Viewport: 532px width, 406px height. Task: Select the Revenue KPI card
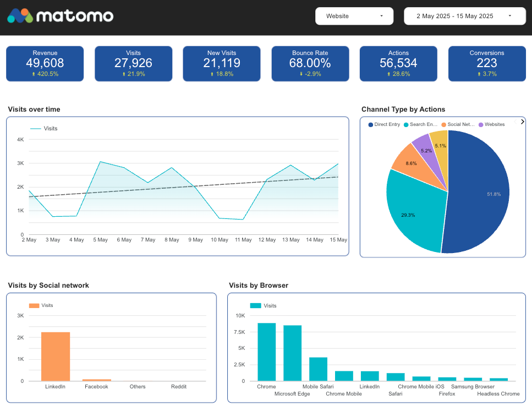pyautogui.click(x=45, y=63)
